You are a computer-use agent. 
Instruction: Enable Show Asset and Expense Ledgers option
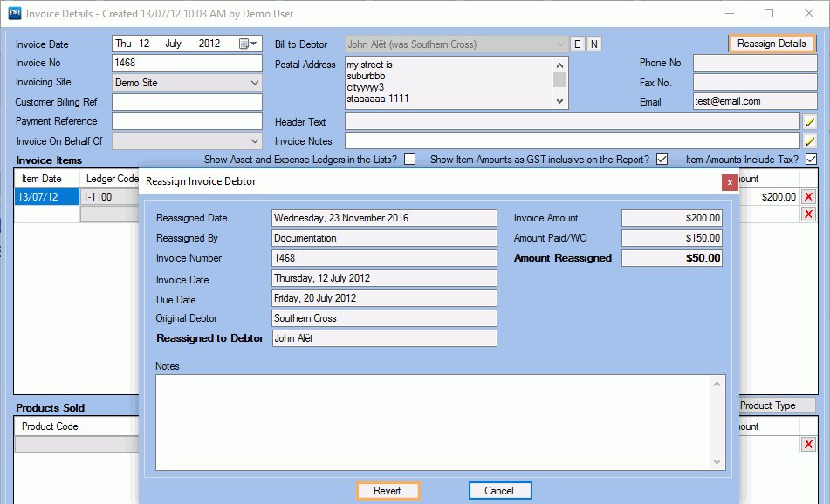point(410,160)
